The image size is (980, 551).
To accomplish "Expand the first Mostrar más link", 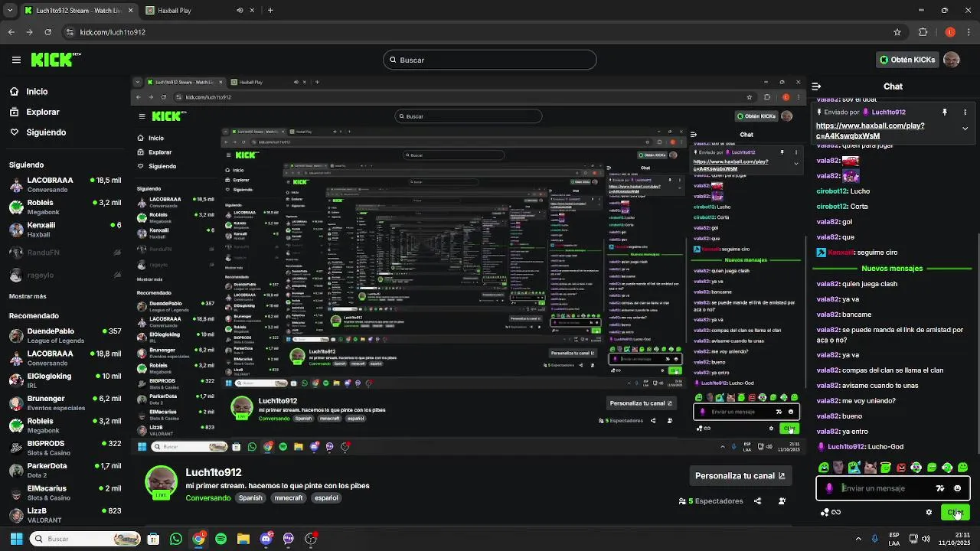I will (x=28, y=296).
